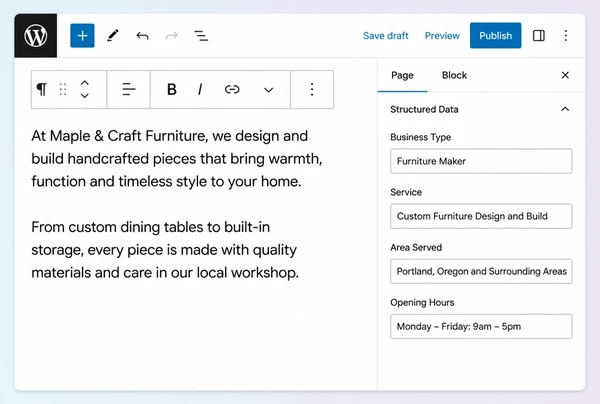Open the document overview list view
The image size is (600, 404).
[201, 36]
